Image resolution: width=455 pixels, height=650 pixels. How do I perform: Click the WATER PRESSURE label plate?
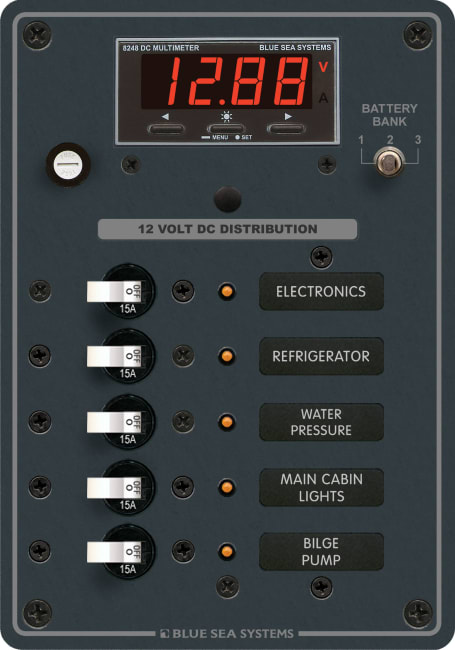321,422
